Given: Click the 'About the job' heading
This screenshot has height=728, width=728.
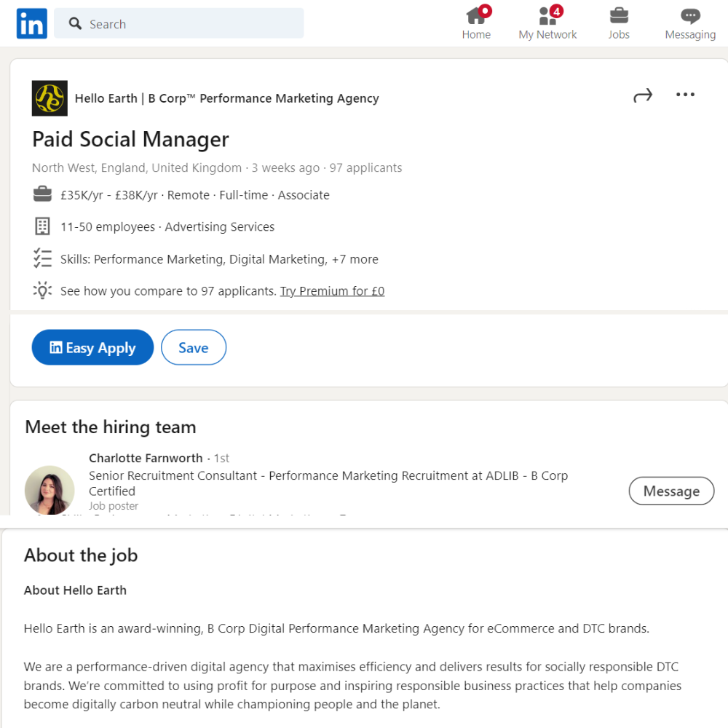Looking at the screenshot, I should 81,555.
